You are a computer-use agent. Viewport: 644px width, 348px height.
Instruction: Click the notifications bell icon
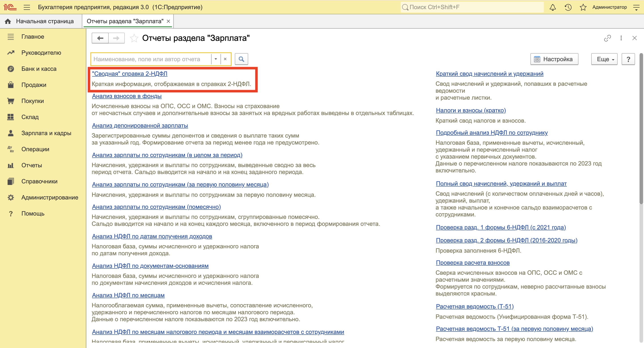pyautogui.click(x=553, y=7)
